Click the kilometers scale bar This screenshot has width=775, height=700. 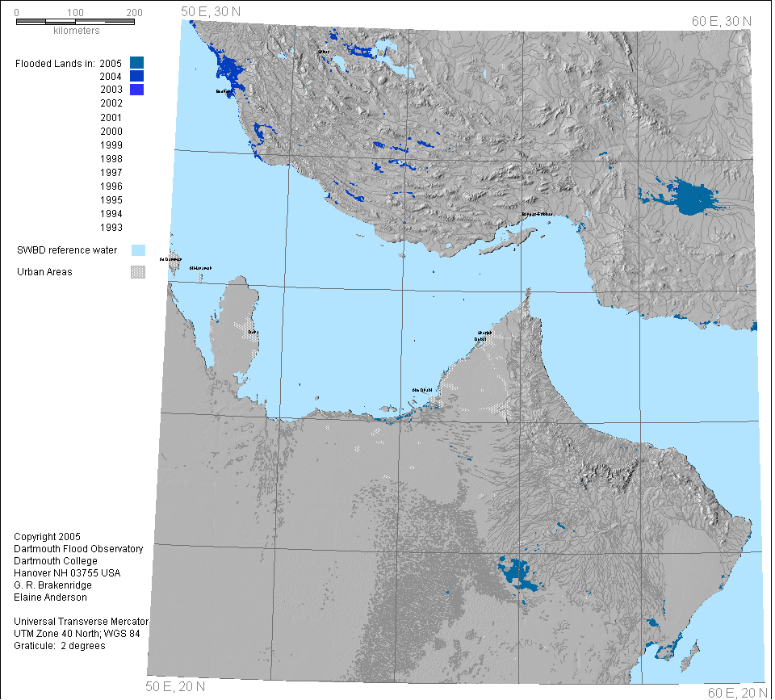[x=76, y=20]
